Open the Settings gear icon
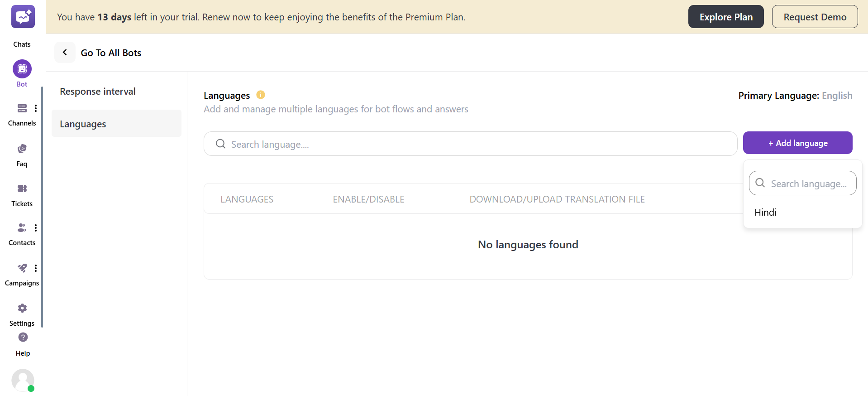This screenshot has width=868, height=396. pyautogui.click(x=22, y=308)
